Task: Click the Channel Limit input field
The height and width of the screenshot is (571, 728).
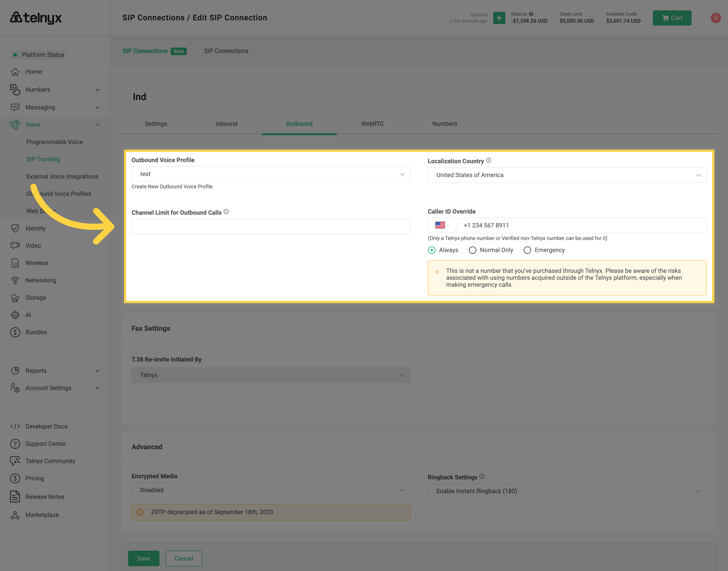Action: 271,227
